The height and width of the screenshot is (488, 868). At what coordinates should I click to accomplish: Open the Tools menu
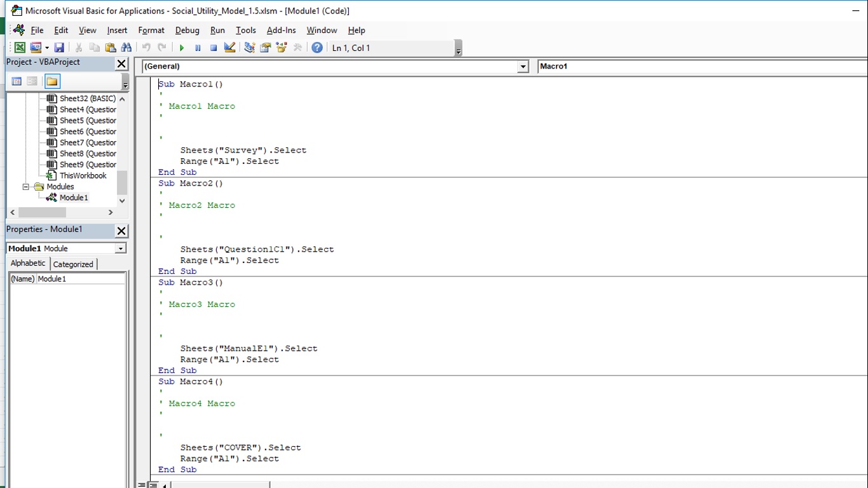click(x=245, y=30)
